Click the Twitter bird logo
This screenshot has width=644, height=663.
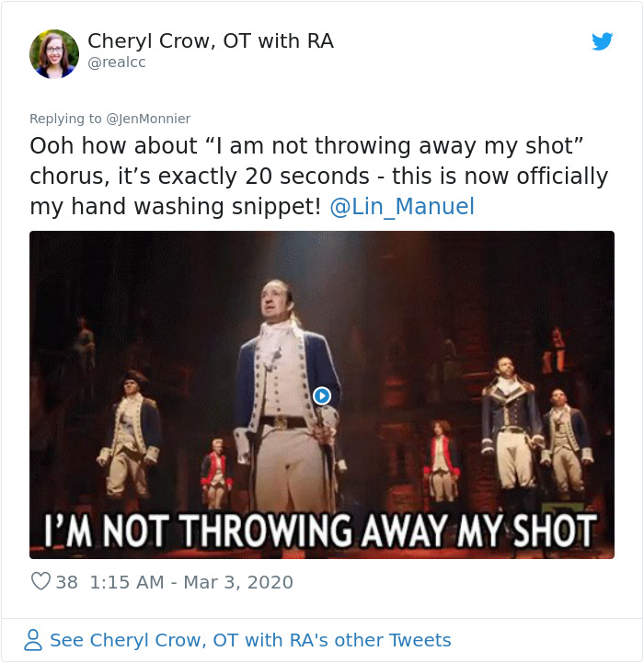(603, 41)
